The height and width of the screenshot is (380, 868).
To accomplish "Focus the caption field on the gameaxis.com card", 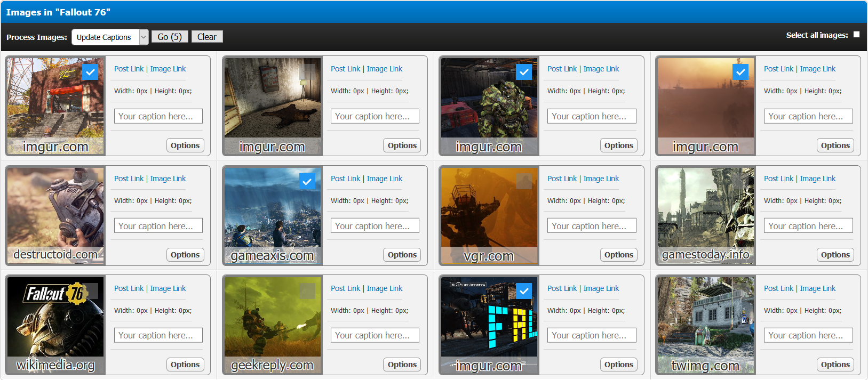I will (375, 225).
